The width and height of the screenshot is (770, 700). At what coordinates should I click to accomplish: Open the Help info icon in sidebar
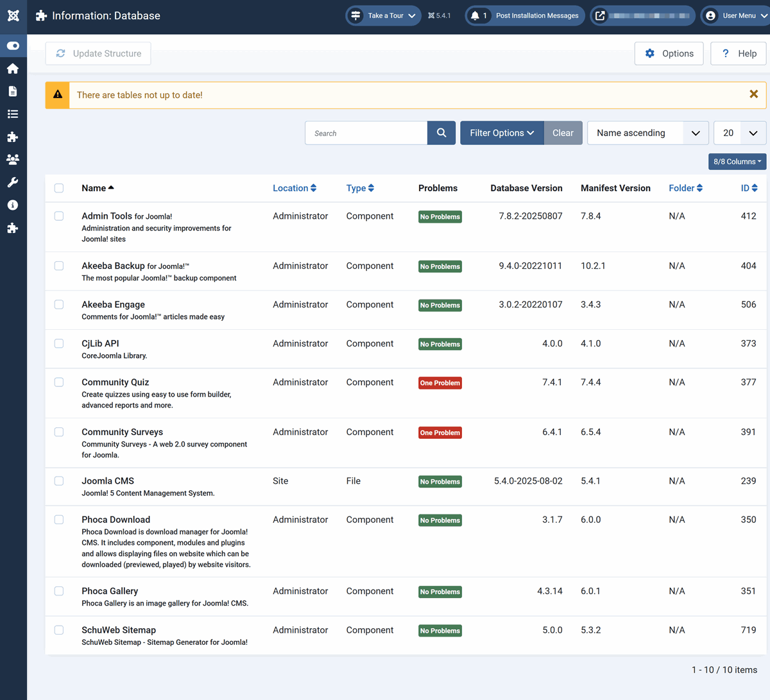(13, 205)
